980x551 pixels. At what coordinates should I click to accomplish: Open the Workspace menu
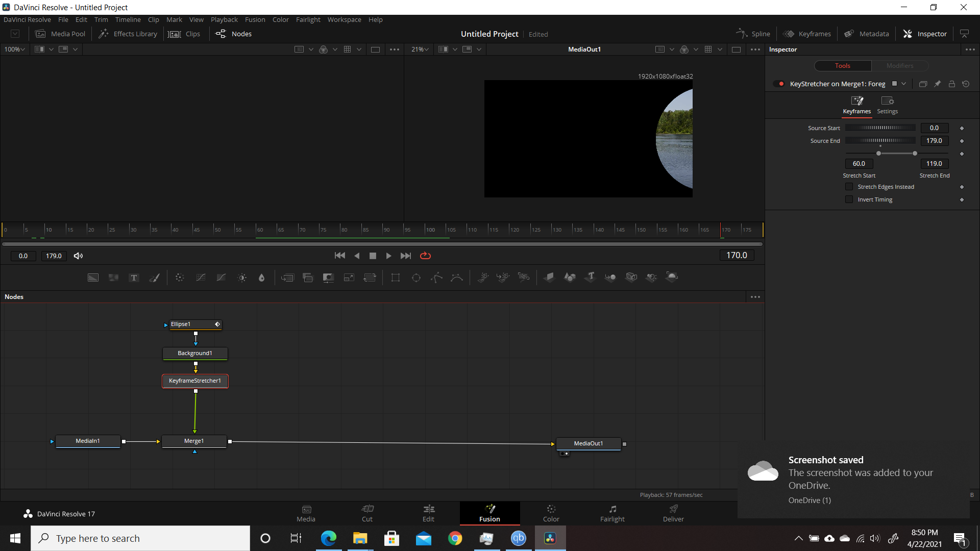tap(344, 20)
